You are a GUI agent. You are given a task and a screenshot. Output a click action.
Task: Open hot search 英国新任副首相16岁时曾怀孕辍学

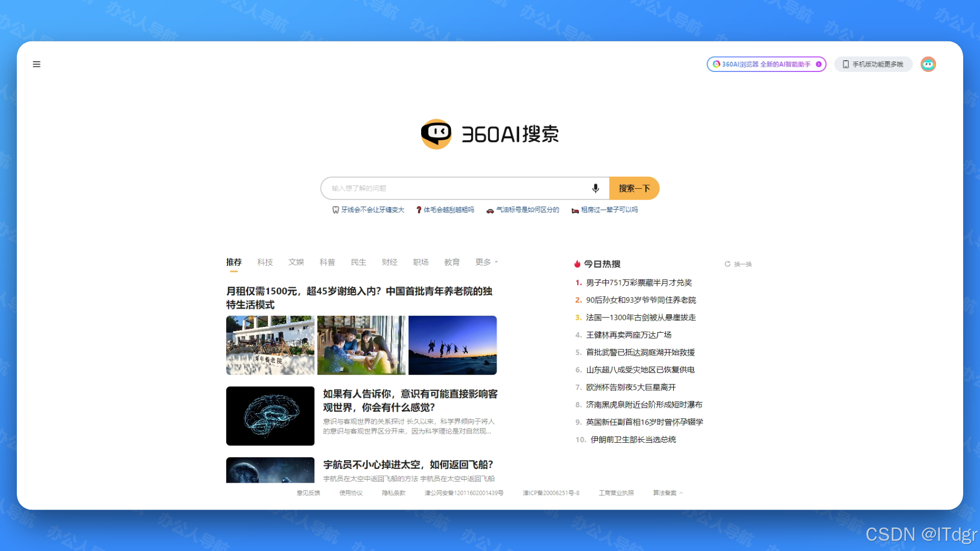[x=644, y=422]
